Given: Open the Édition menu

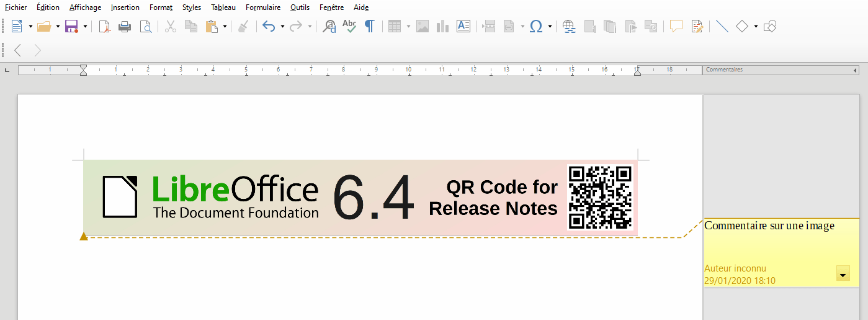Looking at the screenshot, I should coord(48,7).
